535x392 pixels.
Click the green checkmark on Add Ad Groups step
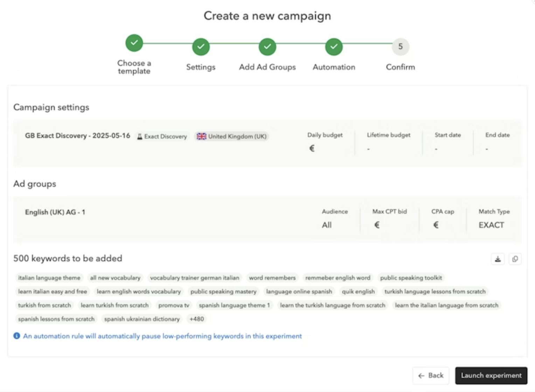coord(267,47)
